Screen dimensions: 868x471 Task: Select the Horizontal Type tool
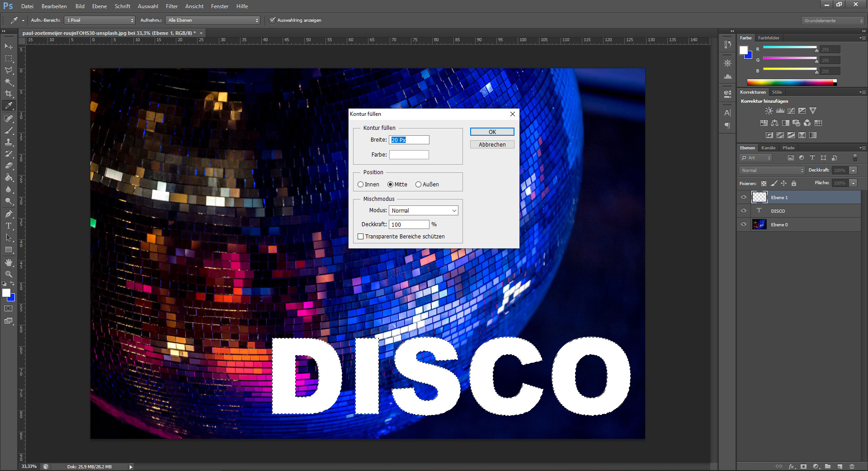point(9,226)
